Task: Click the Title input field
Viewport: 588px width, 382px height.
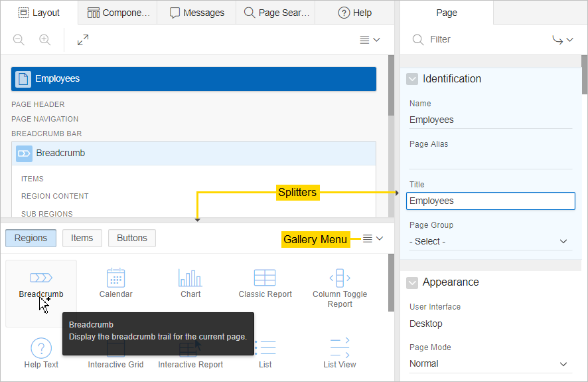Action: pos(490,201)
